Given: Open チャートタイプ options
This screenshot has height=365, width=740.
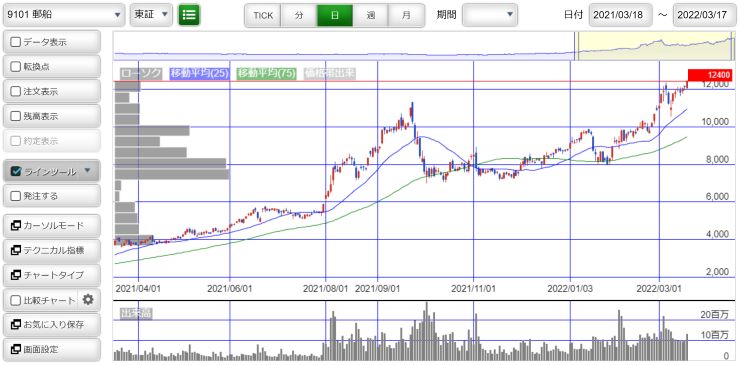Looking at the screenshot, I should pyautogui.click(x=52, y=275).
